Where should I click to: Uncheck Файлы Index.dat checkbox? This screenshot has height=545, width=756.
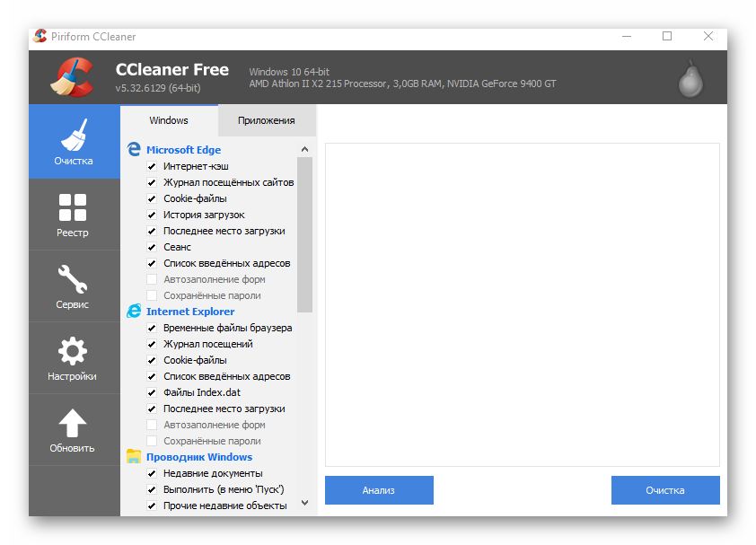tap(152, 392)
